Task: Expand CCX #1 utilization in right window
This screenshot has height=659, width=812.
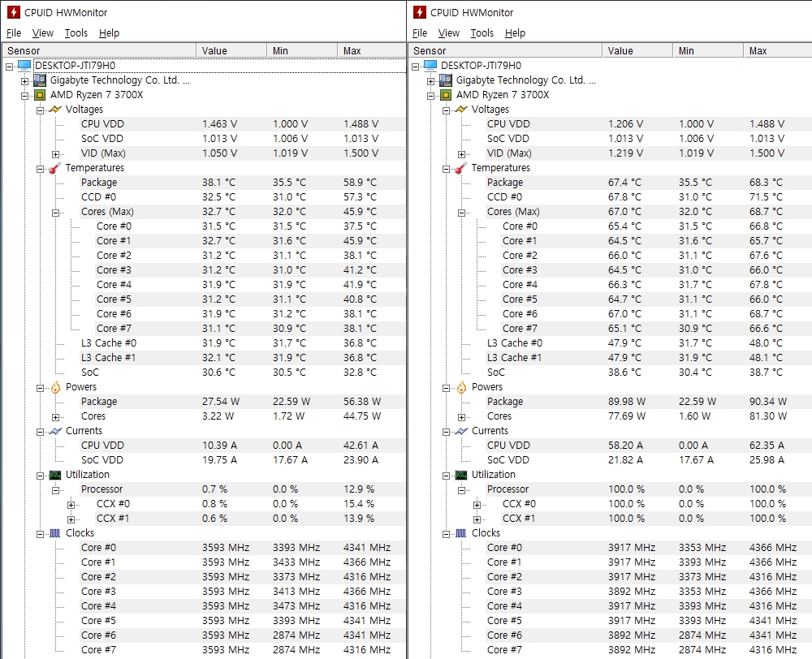Action: pyautogui.click(x=477, y=519)
